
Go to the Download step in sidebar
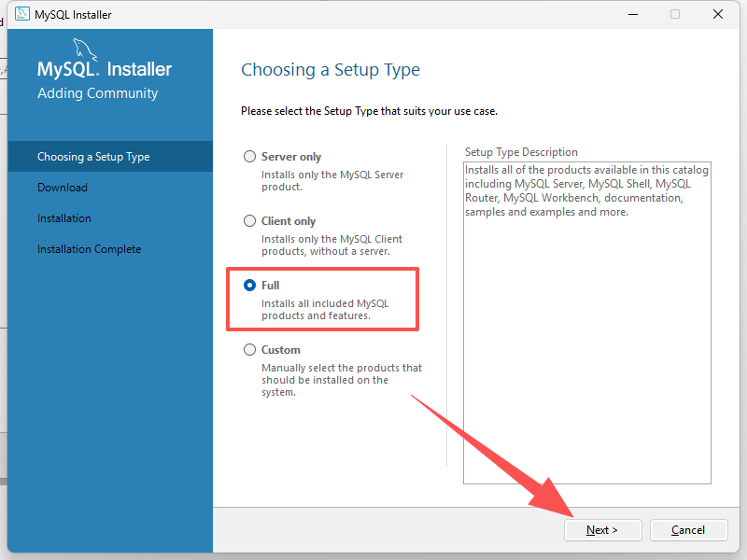tap(63, 188)
